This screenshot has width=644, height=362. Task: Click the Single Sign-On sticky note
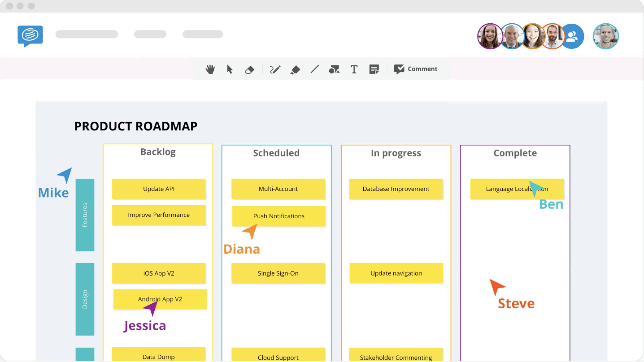(x=278, y=273)
